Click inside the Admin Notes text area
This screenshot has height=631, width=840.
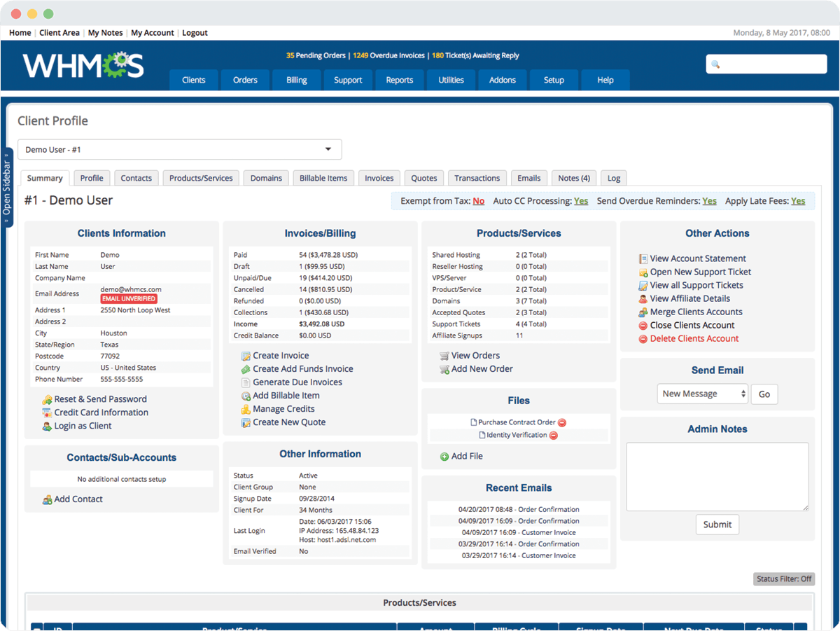(717, 477)
